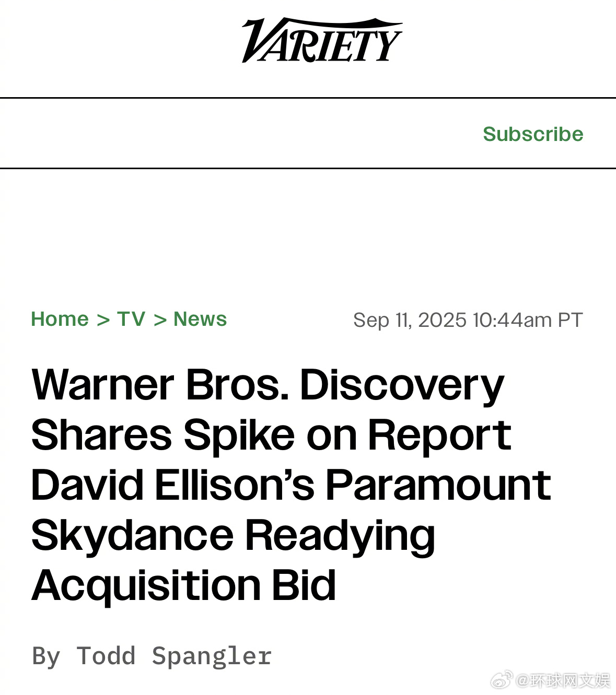Click the divider line below the Variety logo
616x695 pixels.
(x=308, y=98)
